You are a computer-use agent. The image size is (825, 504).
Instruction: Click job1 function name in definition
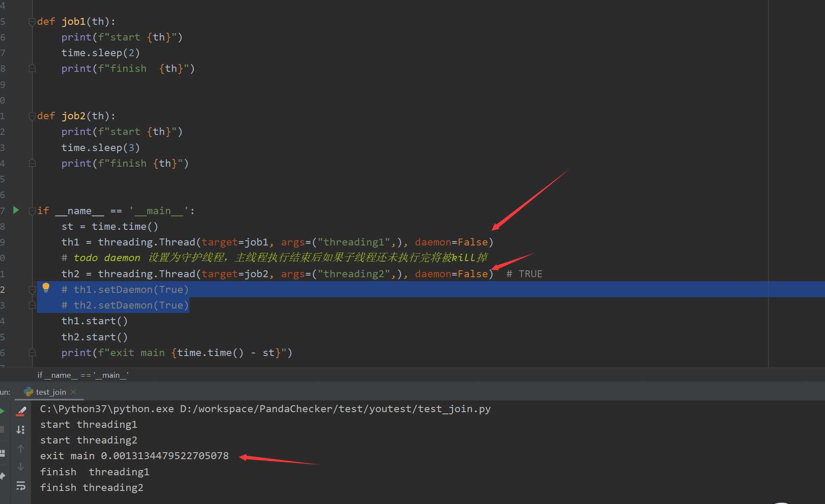(x=74, y=21)
